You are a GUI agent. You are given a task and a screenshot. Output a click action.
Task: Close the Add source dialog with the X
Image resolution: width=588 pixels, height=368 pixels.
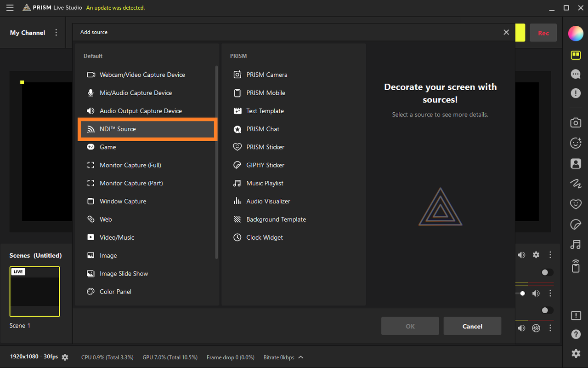pyautogui.click(x=506, y=32)
